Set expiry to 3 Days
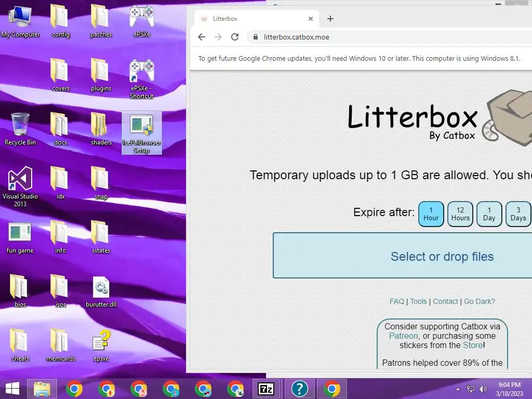This screenshot has width=532, height=399. 518,214
